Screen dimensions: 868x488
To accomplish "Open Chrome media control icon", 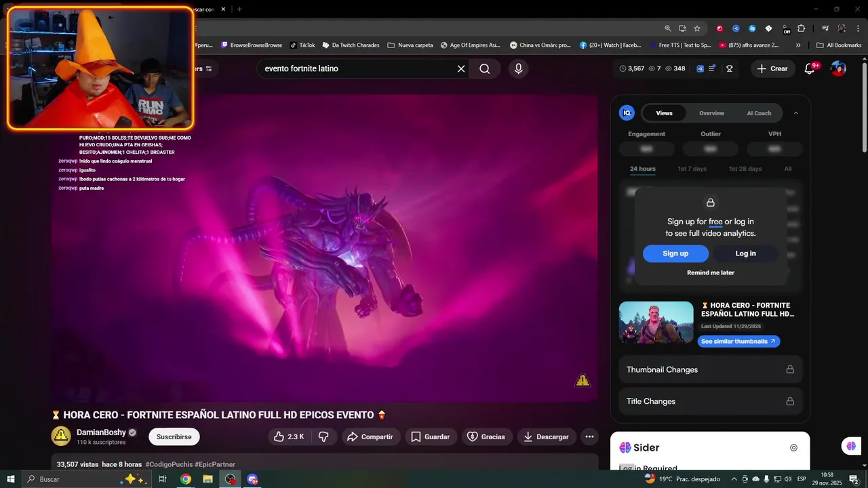I will (825, 28).
